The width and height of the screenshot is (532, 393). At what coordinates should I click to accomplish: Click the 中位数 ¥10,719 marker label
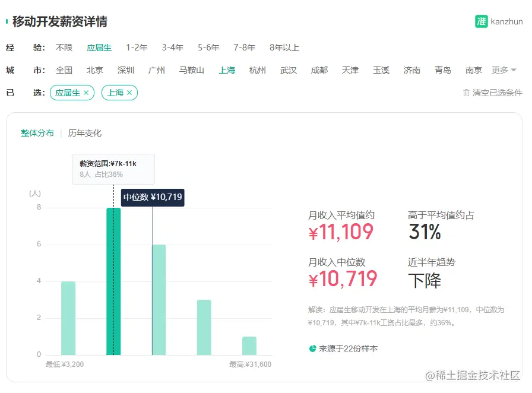(153, 197)
